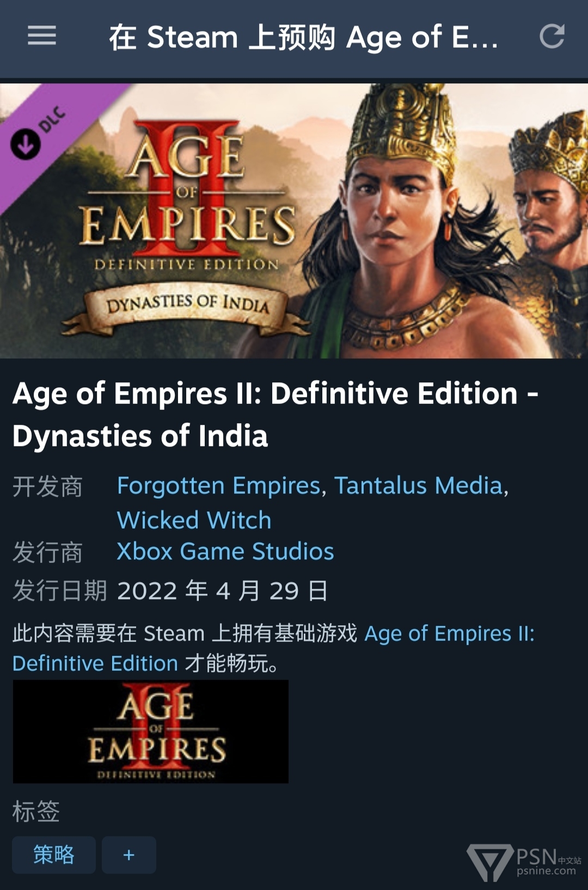Visit the Tantalus Media developer page

coord(418,485)
